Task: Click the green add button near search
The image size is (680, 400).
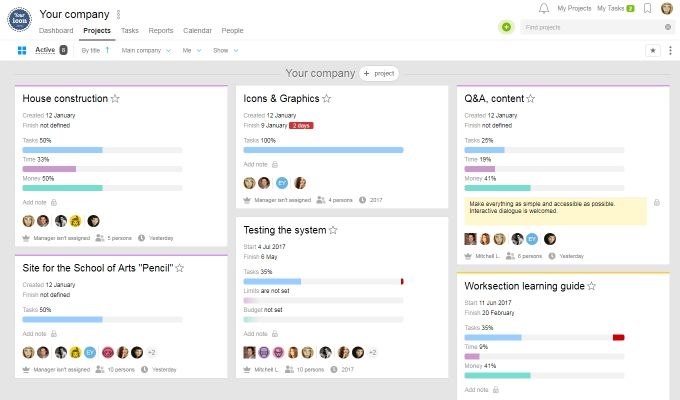Action: click(x=506, y=27)
